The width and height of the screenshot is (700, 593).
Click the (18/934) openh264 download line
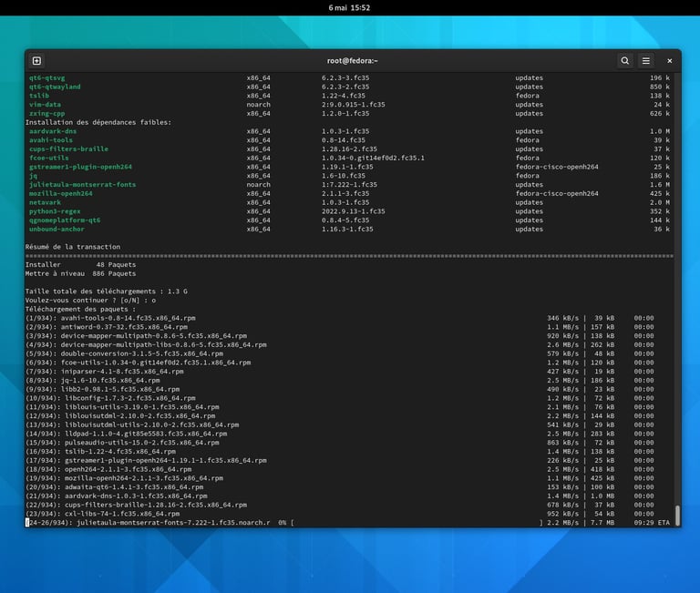339,469
